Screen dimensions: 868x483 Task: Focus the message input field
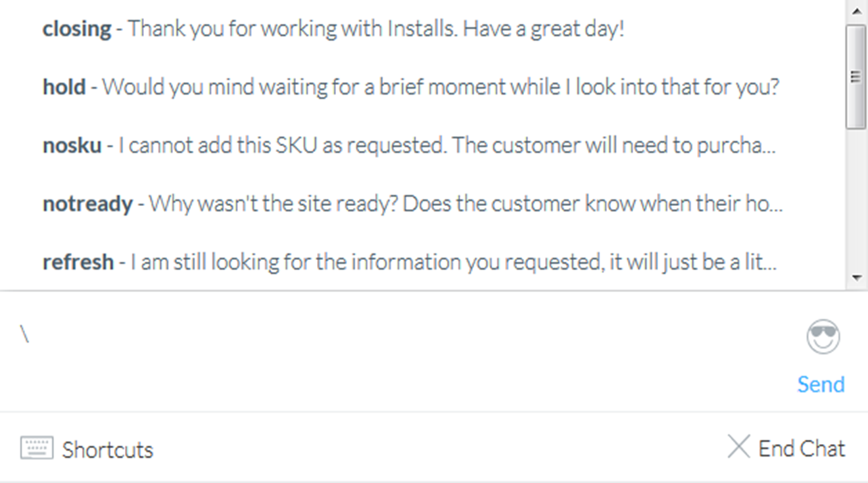tap(395, 349)
